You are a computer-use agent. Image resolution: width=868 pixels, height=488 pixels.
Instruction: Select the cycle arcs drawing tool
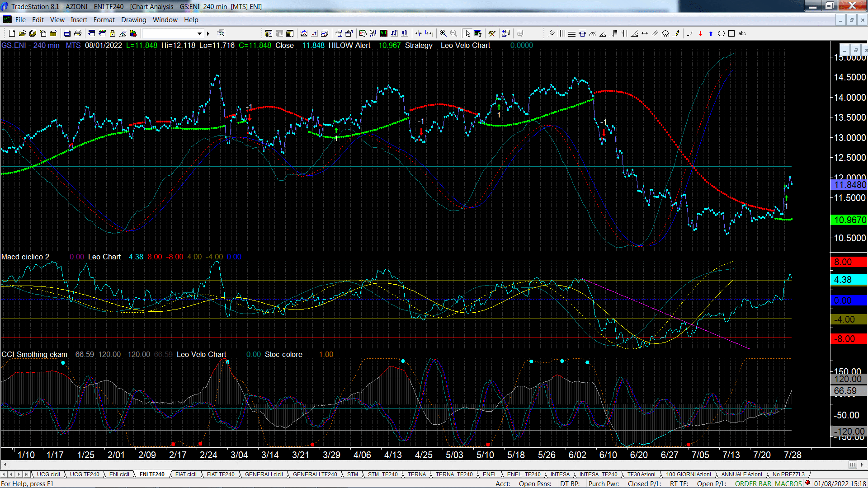[665, 33]
